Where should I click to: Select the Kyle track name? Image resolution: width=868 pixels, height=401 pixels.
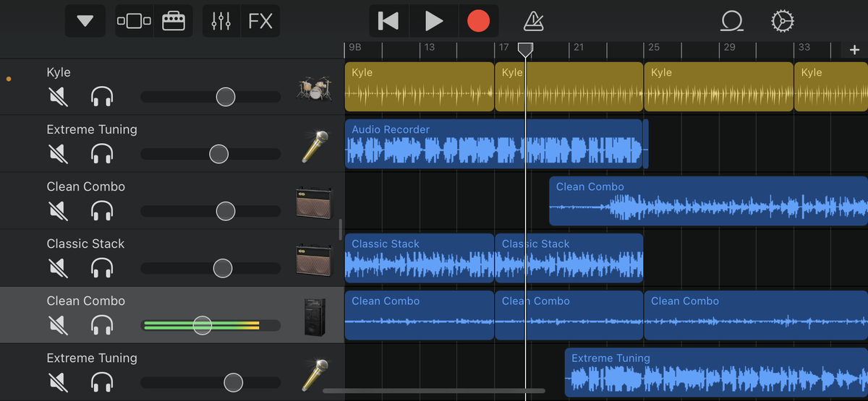pos(59,72)
